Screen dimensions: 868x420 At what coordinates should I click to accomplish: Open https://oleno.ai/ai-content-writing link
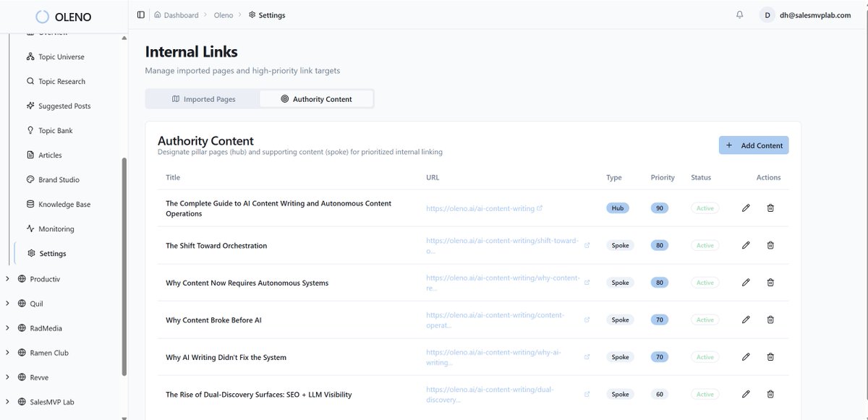click(480, 208)
